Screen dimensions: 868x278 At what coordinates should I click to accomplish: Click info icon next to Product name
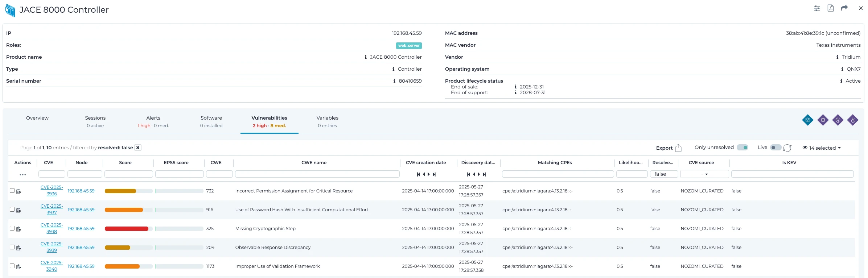point(366,57)
